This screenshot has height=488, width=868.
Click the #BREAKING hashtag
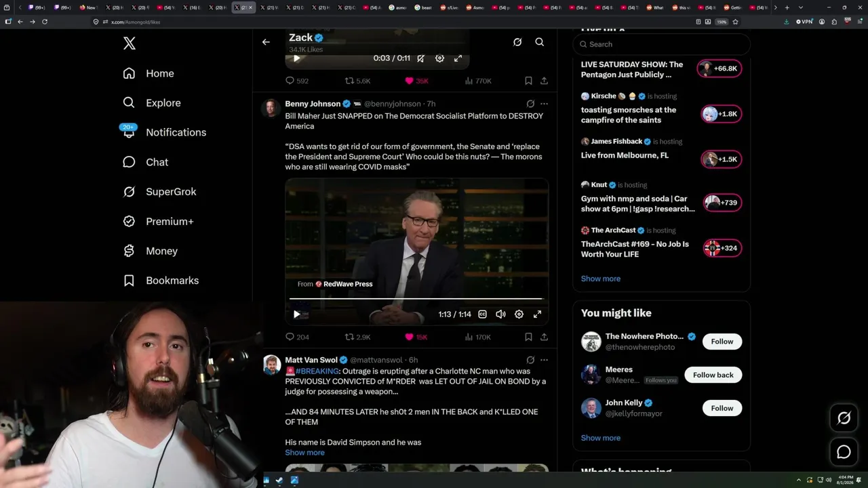point(317,371)
